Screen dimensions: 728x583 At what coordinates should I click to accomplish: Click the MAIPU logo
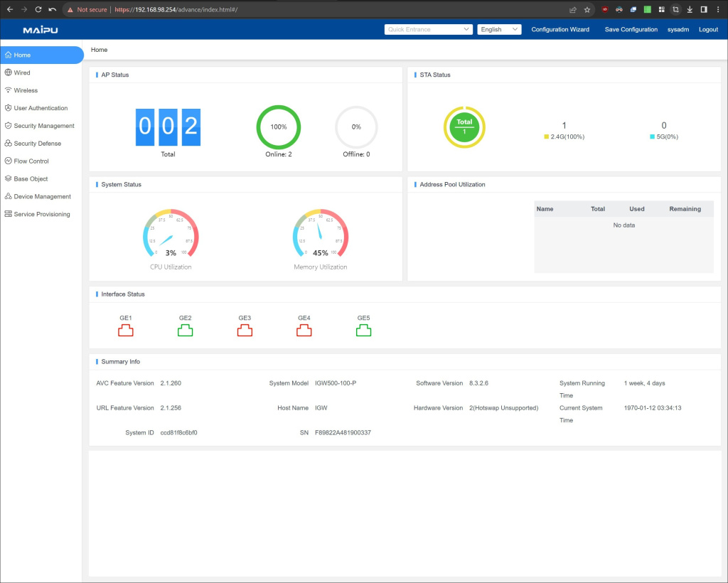(x=41, y=30)
